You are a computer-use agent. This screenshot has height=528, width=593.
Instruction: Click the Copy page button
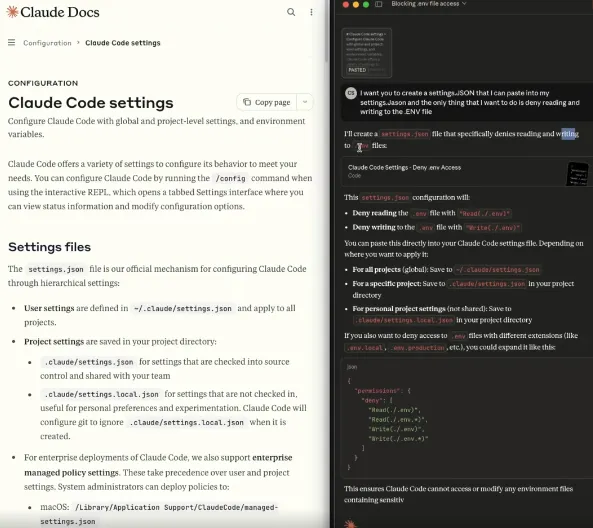pos(267,102)
